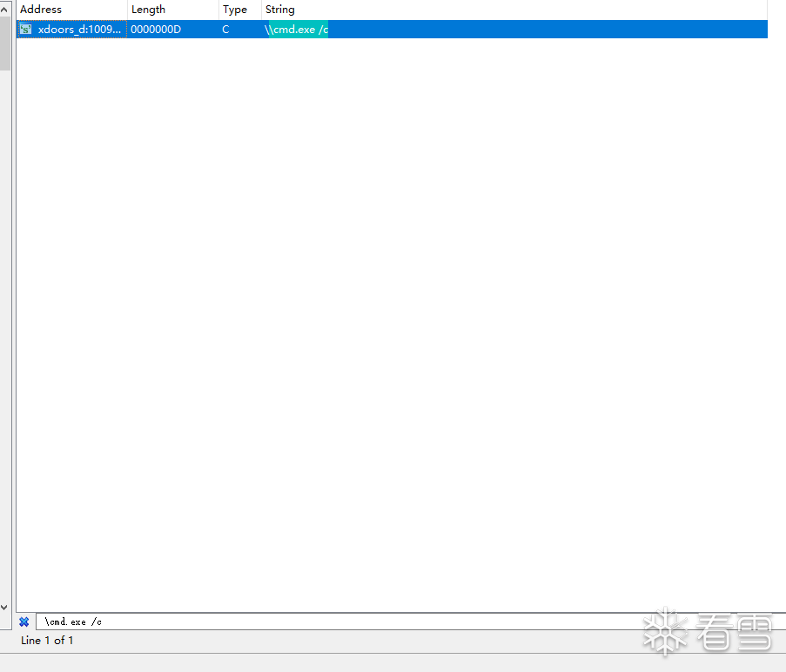The height and width of the screenshot is (672, 786).
Task: Sort the list by Address column
Action: (x=71, y=10)
